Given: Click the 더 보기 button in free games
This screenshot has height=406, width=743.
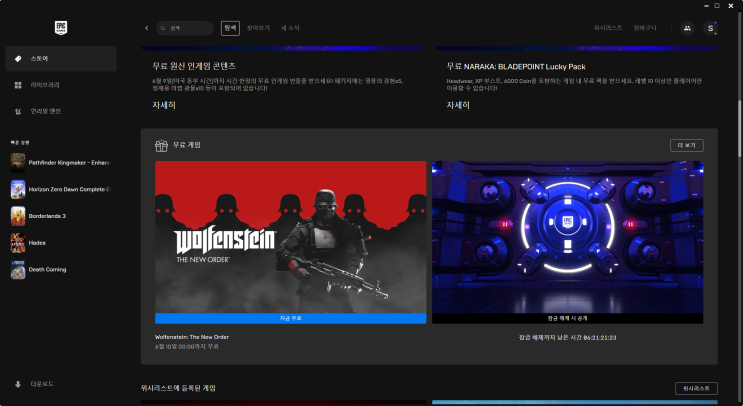Looking at the screenshot, I should (687, 145).
